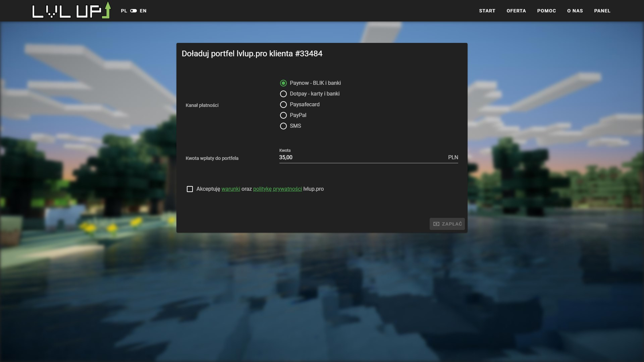Open the START menu item
This screenshot has width=644, height=362.
coord(487,11)
